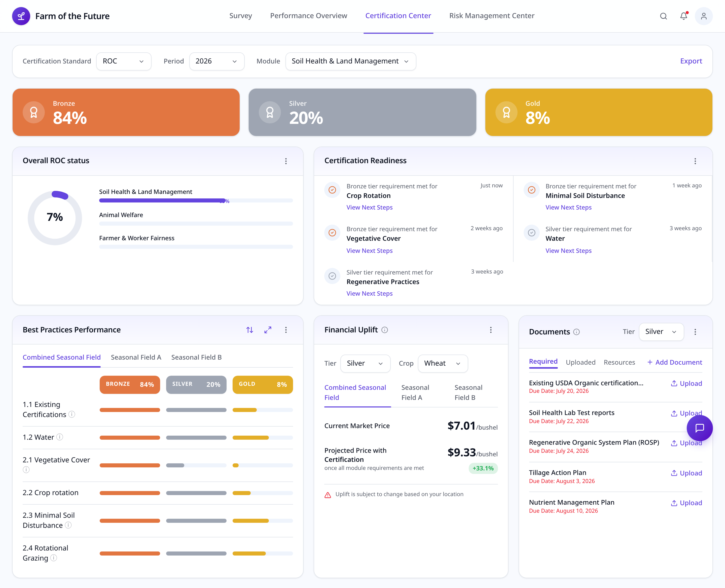
Task: Click the gold progress bar for 2.1 Vegetative Cover
Action: pos(263,465)
